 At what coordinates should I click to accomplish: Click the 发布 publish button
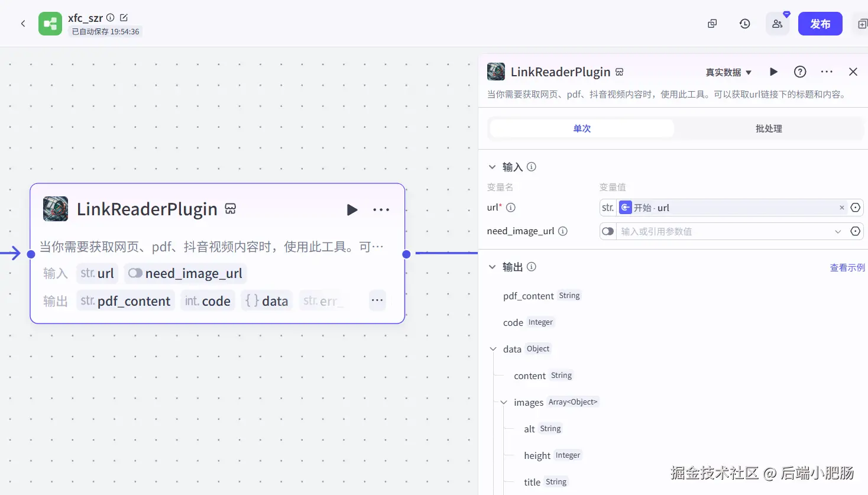pyautogui.click(x=820, y=24)
